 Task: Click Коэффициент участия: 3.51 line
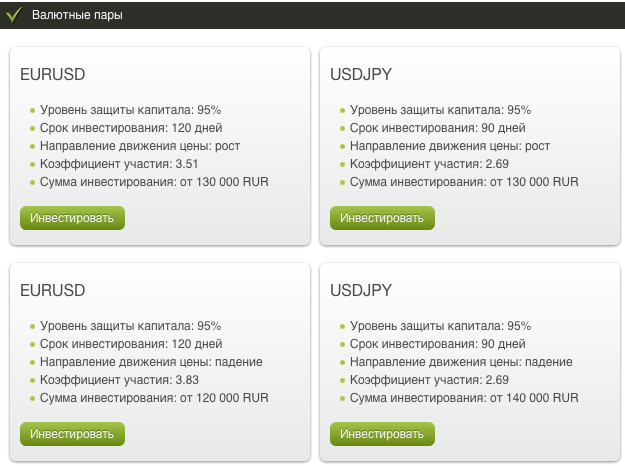(119, 164)
